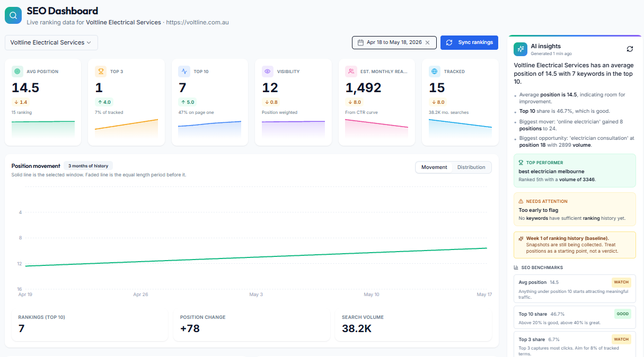Click the Sync rankings button

pyautogui.click(x=469, y=42)
